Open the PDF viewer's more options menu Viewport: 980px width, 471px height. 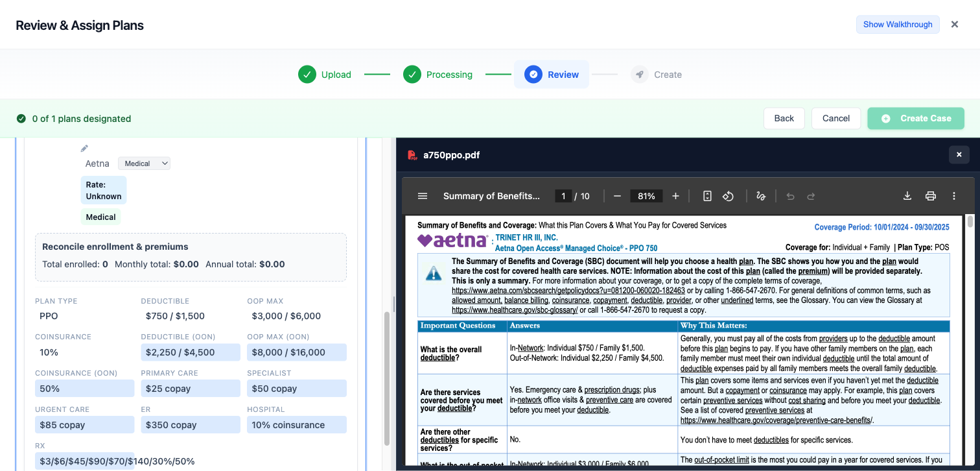click(x=953, y=195)
